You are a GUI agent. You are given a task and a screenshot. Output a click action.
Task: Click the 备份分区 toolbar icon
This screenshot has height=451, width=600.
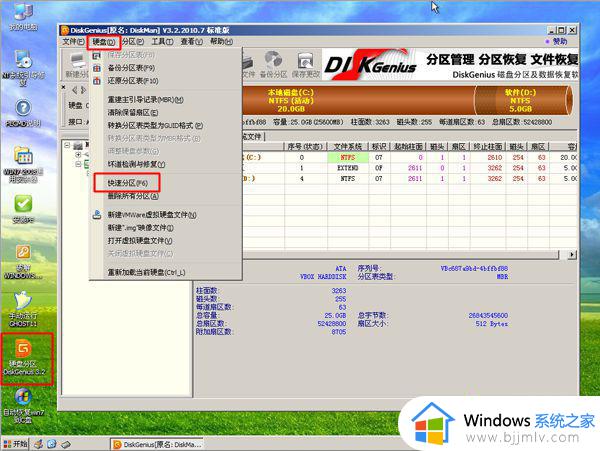(x=273, y=65)
